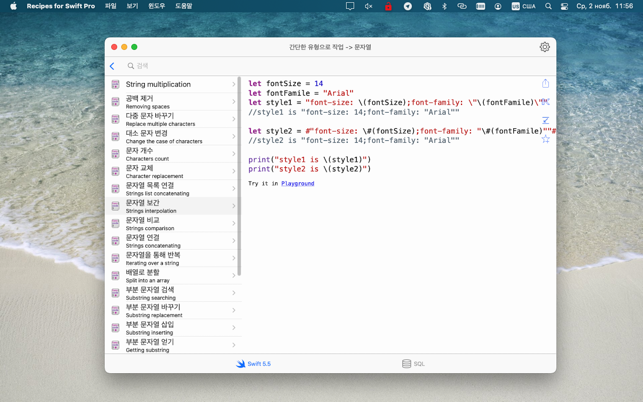Screen dimensions: 643x402
Task: Open the 윈도우 menu
Action: tap(156, 6)
